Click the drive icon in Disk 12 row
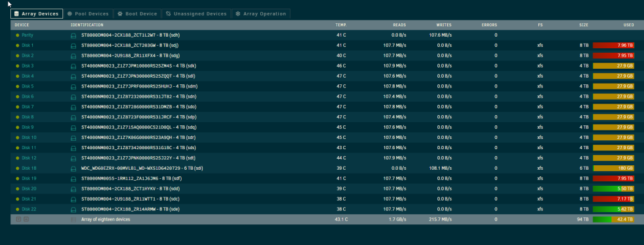This screenshot has height=245, width=644. 73,158
